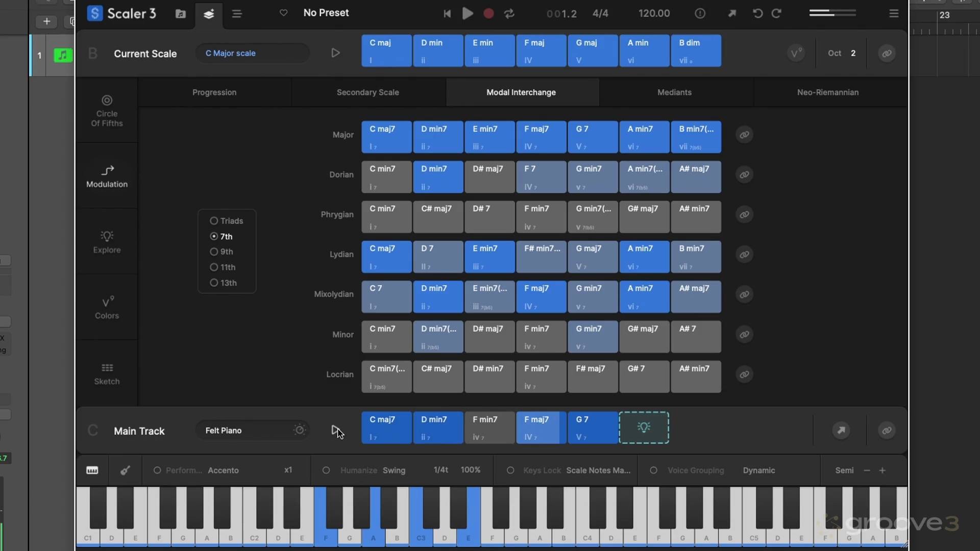This screenshot has width=980, height=551.
Task: Open the Voice Grouping Dynamic dropdown
Action: point(758,470)
